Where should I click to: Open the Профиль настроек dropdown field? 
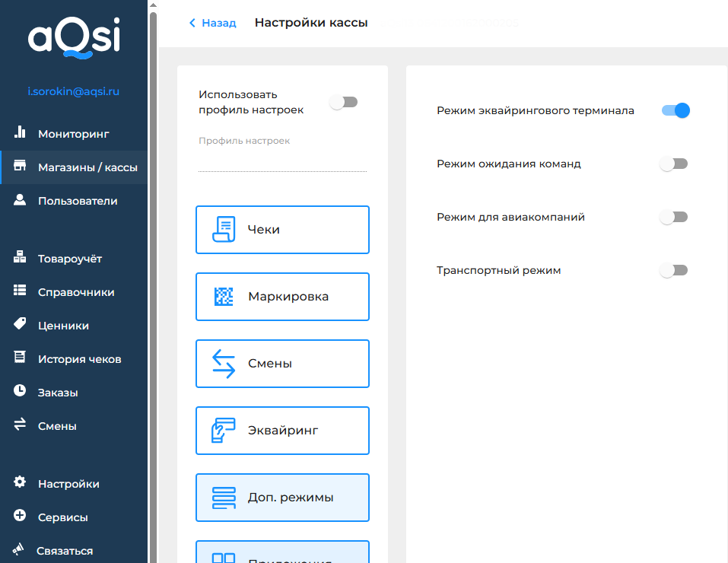point(282,161)
